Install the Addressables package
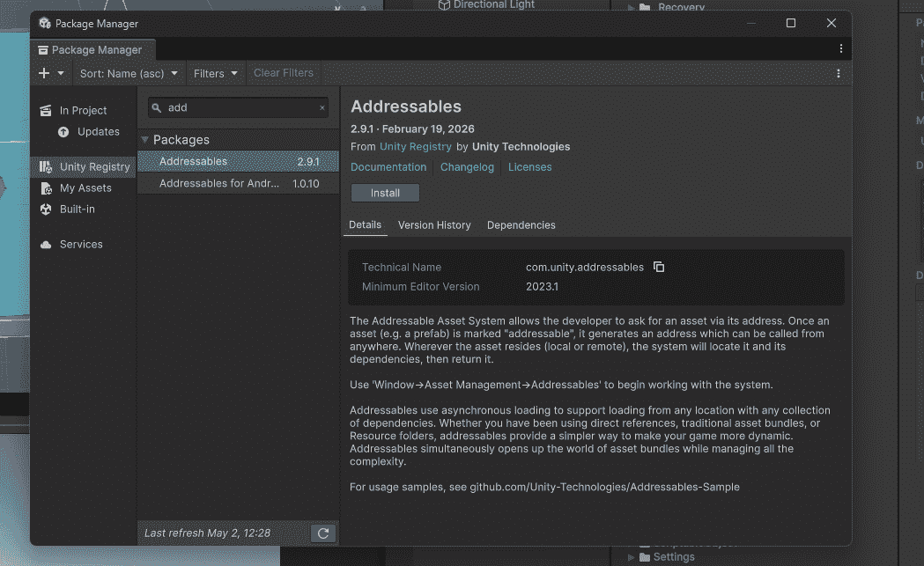924x566 pixels. point(386,193)
